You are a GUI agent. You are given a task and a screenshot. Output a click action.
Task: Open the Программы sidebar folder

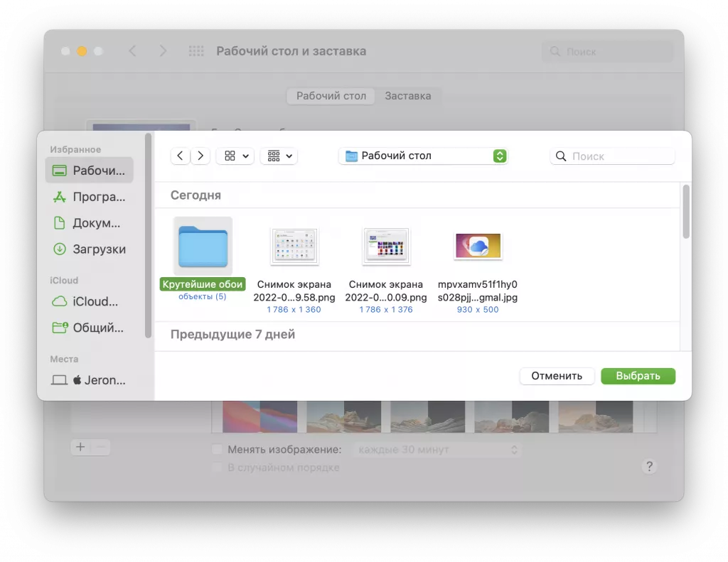(89, 197)
